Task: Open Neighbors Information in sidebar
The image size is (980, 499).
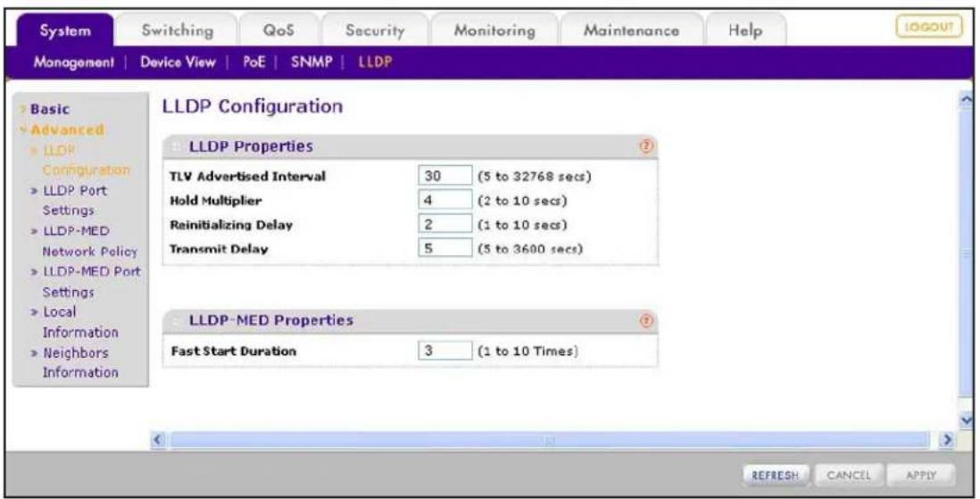Action: (x=80, y=362)
